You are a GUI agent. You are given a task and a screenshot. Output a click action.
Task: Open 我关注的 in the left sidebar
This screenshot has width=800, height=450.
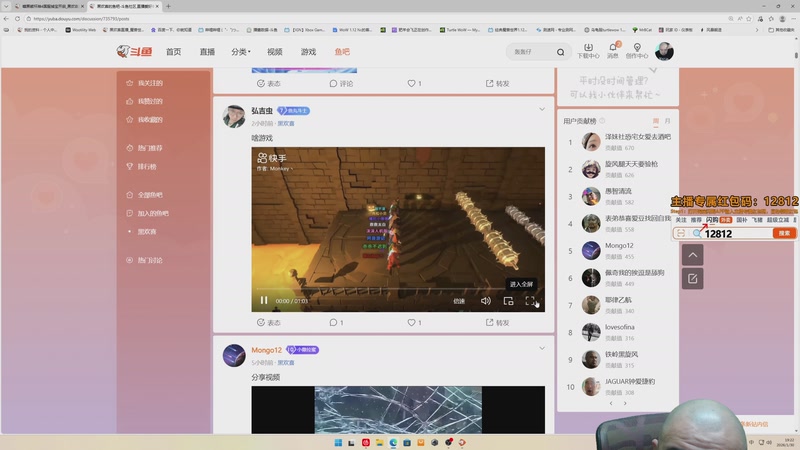click(145, 83)
